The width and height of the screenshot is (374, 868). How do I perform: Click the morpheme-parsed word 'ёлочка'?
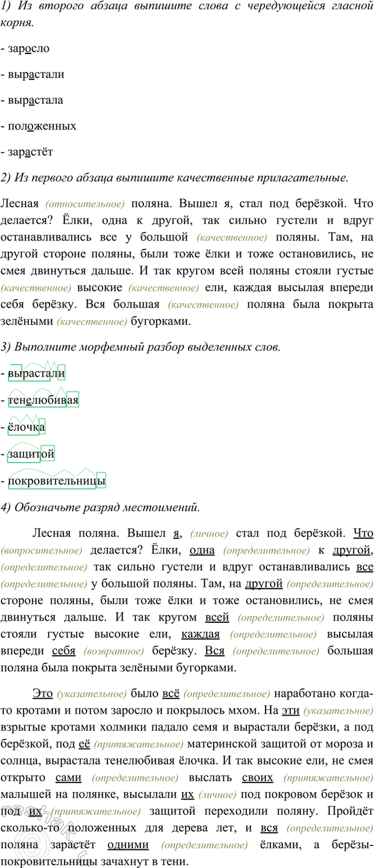tap(26, 427)
